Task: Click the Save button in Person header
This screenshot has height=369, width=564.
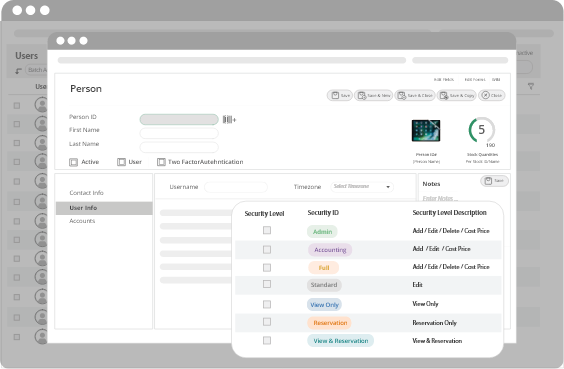Action: click(x=340, y=95)
